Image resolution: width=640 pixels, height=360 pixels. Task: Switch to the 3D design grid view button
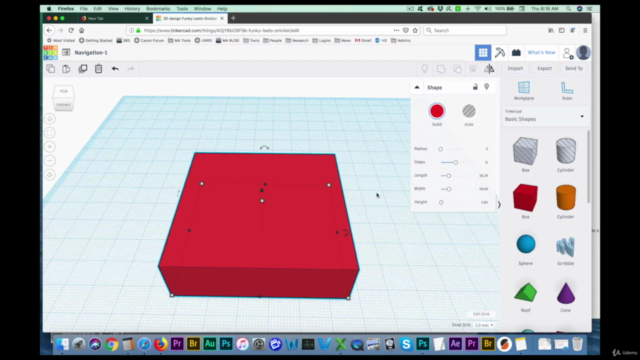click(483, 53)
